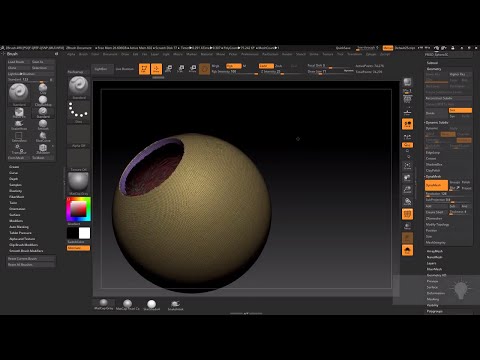Click the Reset Current Brush button
Image resolution: width=480 pixels, height=360 pixels.
(32, 259)
